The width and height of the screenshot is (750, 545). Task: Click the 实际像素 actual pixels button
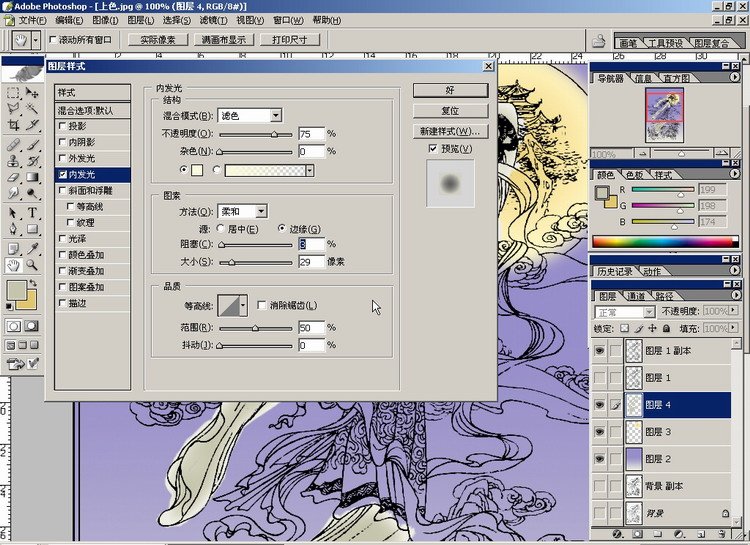pyautogui.click(x=158, y=40)
